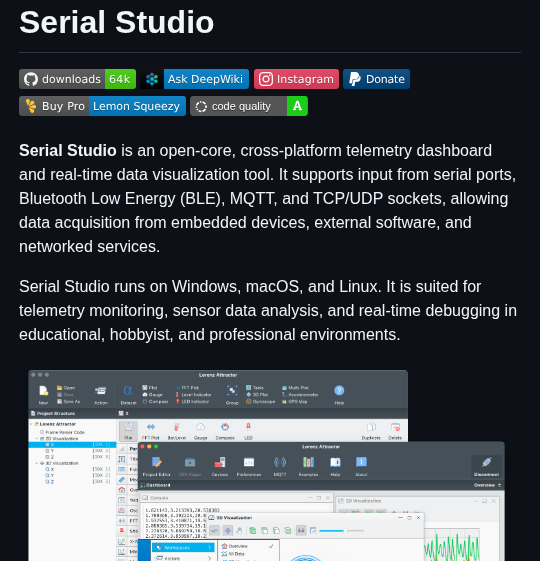Click the Ask DeepWiki badge
Screen dimensions: 540x561
point(194,79)
